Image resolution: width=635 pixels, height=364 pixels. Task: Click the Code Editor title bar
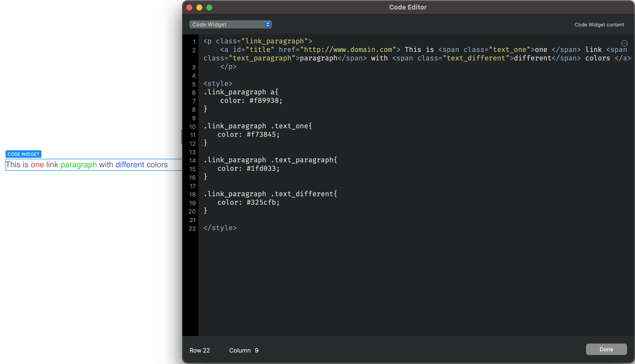pos(408,7)
